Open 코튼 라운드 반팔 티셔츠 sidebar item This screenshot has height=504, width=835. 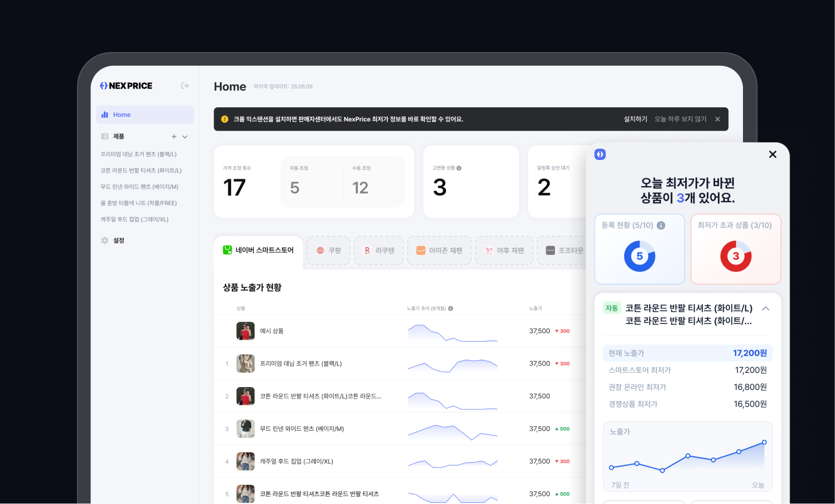(x=141, y=170)
